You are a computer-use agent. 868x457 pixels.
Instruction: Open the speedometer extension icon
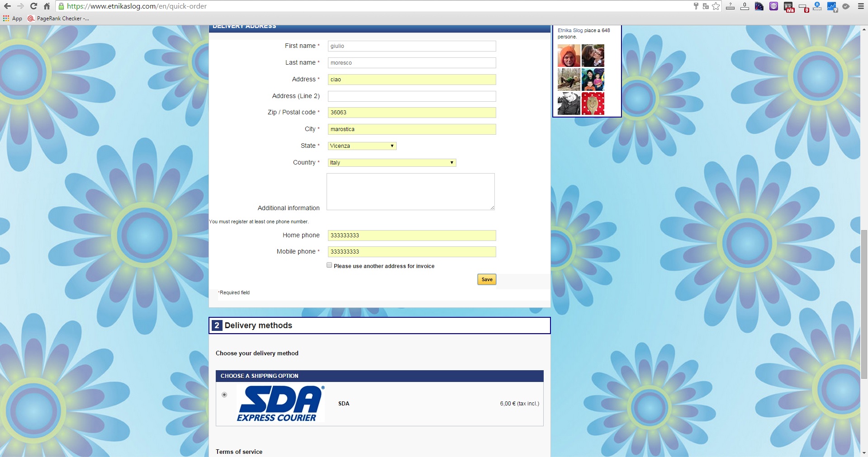point(759,6)
